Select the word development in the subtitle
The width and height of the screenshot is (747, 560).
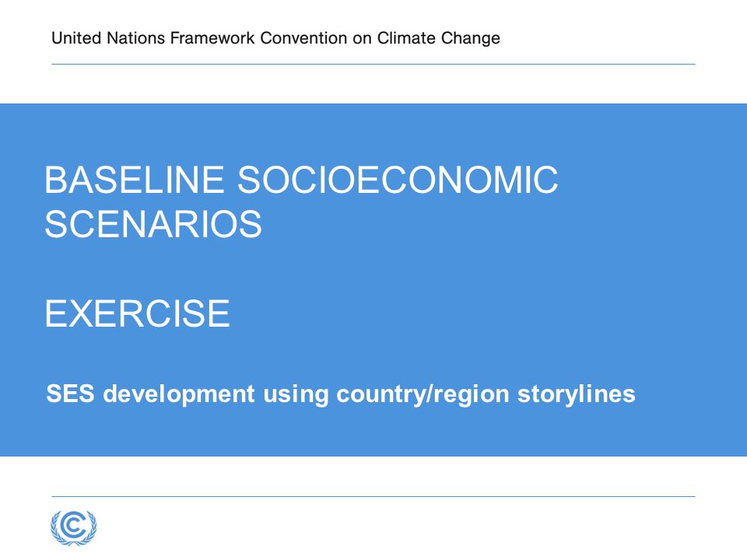(x=179, y=395)
